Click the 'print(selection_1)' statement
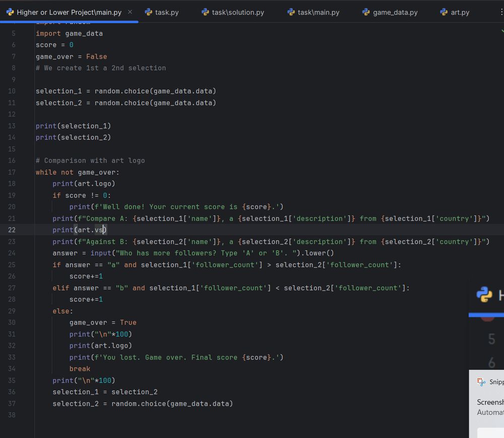The height and width of the screenshot is (438, 504). [73, 126]
